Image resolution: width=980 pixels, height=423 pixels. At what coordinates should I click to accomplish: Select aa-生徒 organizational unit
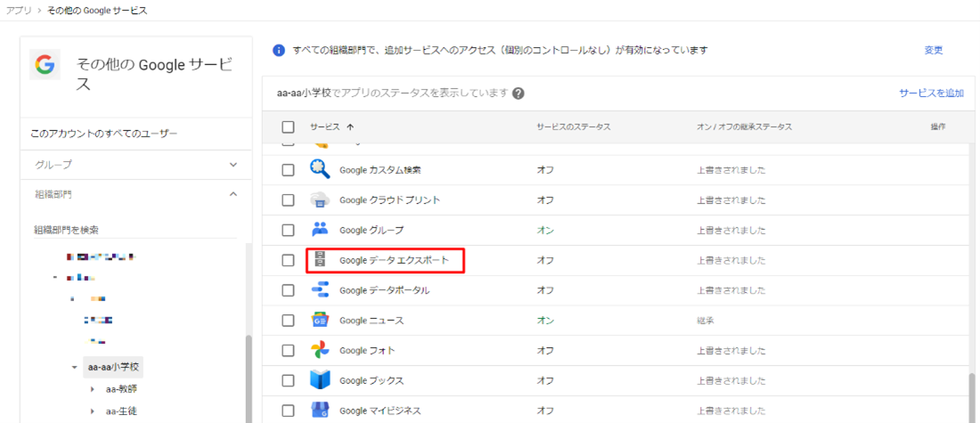point(121,411)
